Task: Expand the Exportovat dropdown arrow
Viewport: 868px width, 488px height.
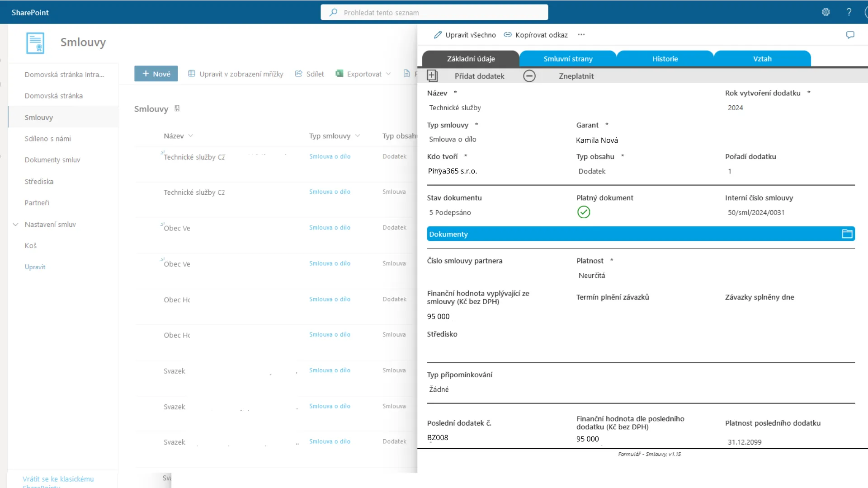Action: (x=388, y=74)
